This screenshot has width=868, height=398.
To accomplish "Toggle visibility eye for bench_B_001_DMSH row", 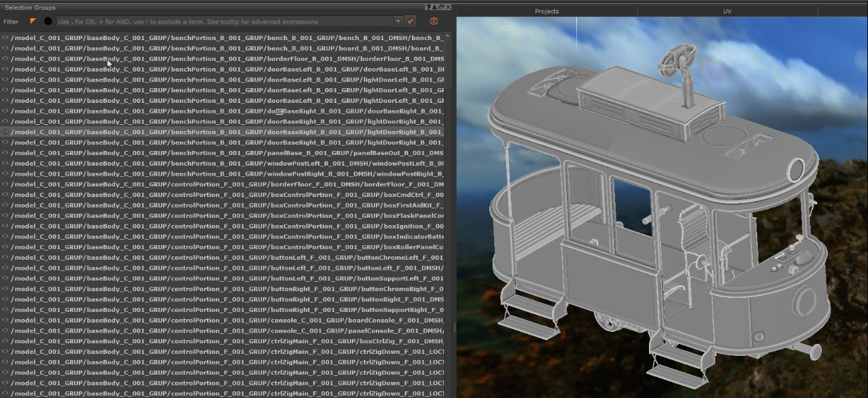I will [5, 37].
